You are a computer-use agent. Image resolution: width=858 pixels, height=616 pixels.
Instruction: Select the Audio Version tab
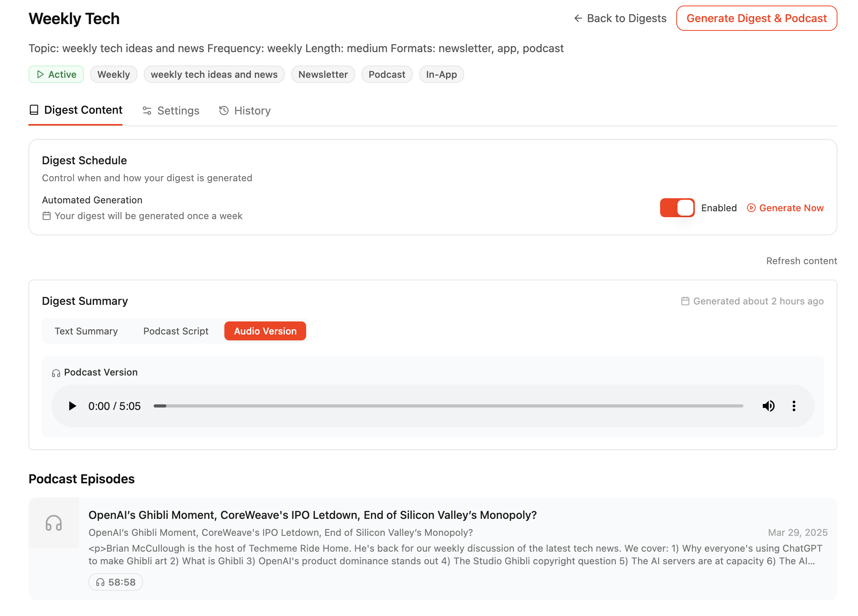coord(265,331)
